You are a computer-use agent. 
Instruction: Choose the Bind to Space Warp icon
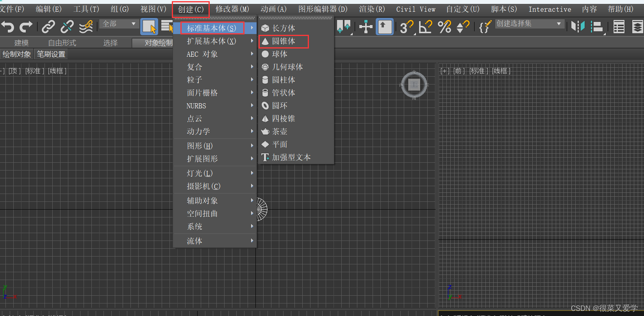pyautogui.click(x=86, y=27)
